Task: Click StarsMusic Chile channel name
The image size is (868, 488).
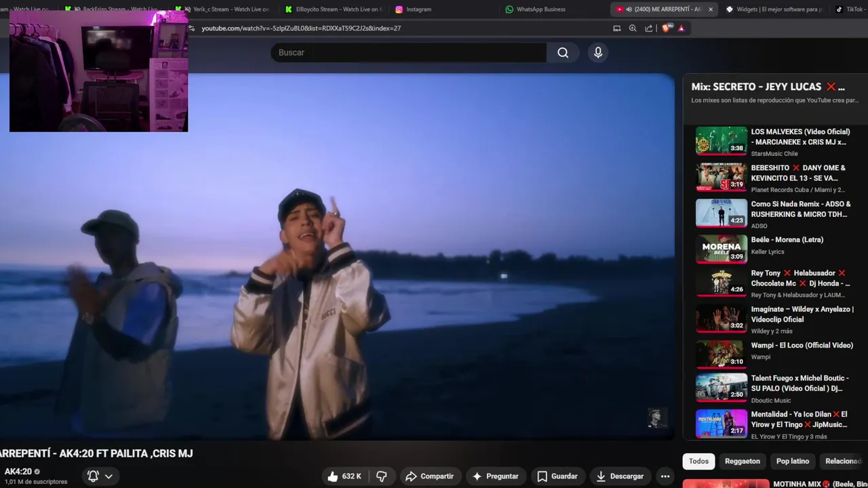Action: point(774,154)
